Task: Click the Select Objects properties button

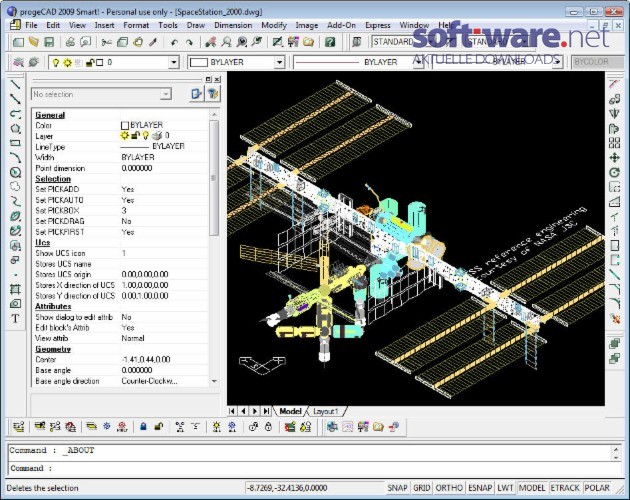Action: pyautogui.click(x=196, y=94)
